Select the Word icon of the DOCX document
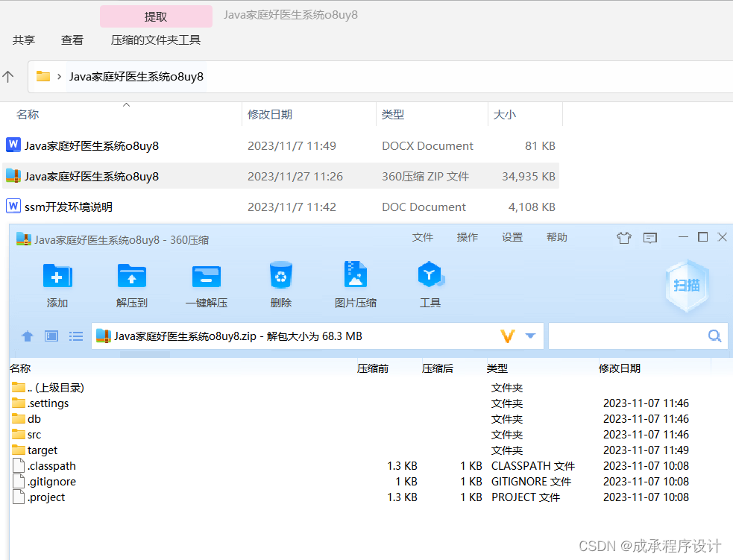Image resolution: width=733 pixels, height=560 pixels. pos(13,145)
